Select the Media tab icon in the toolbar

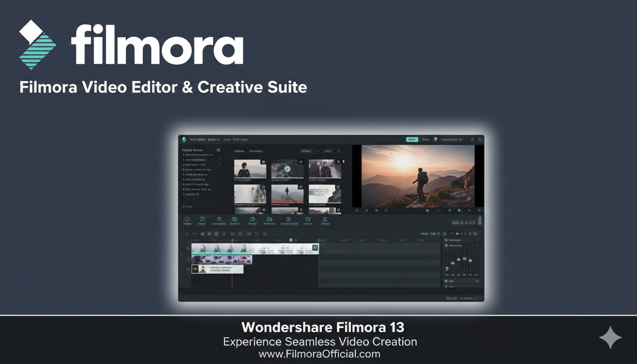(186, 219)
